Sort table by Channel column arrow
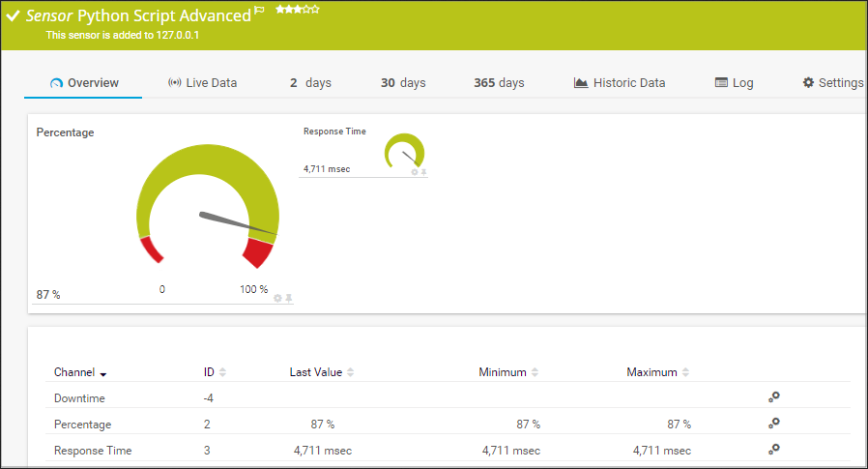 pos(103,373)
